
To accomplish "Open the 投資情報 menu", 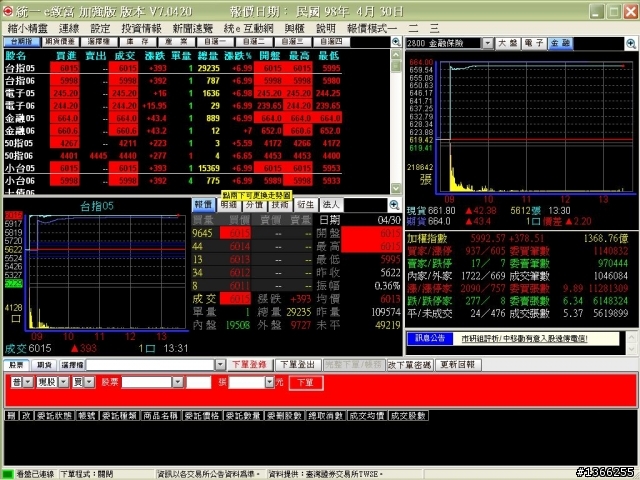I will 141,28.
